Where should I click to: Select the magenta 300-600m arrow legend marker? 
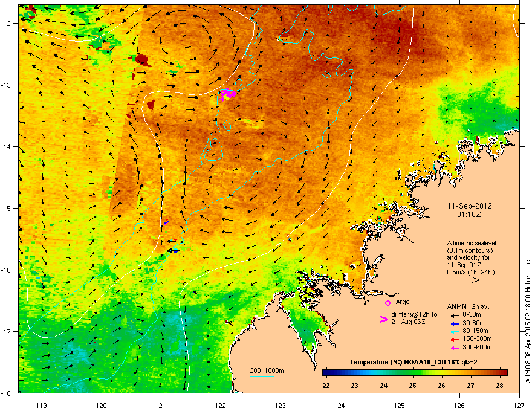coord(455,348)
